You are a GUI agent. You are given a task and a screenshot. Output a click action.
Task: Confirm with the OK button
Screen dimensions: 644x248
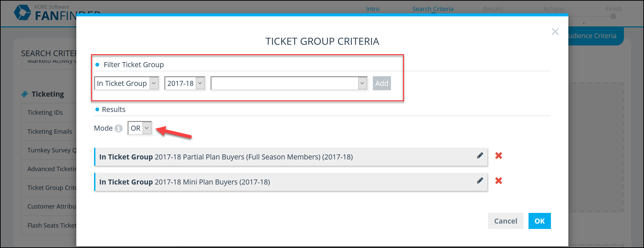pos(540,221)
